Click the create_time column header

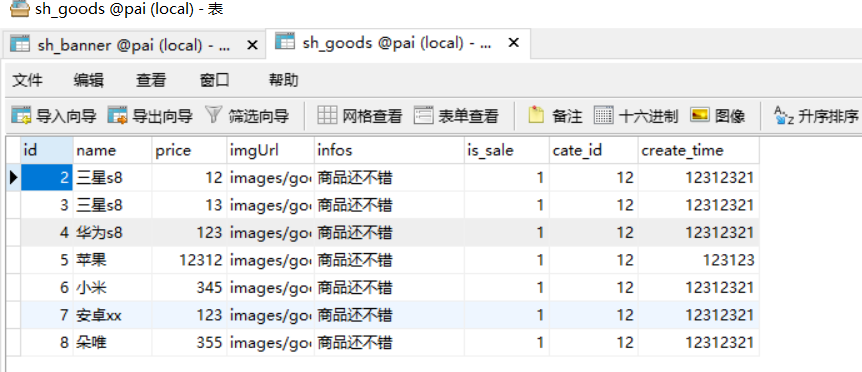pos(699,150)
